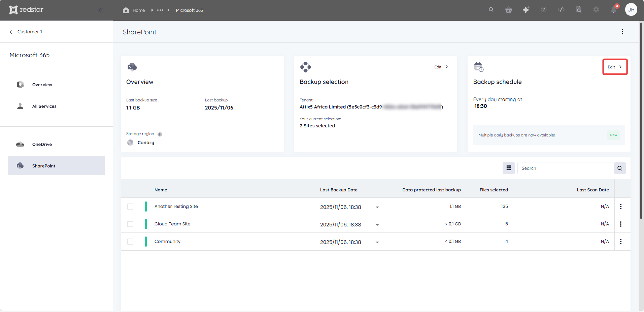Click the Cloud Team Site name
The image size is (644, 312).
(x=172, y=224)
